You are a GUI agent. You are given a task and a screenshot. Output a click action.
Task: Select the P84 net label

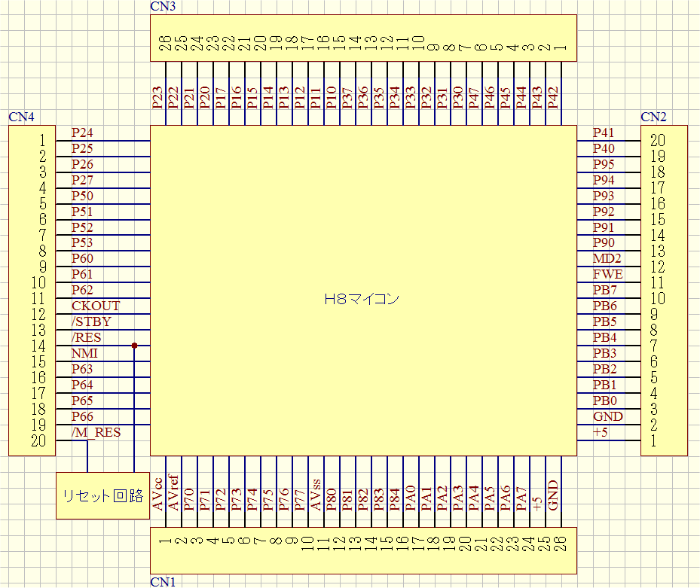[395, 500]
